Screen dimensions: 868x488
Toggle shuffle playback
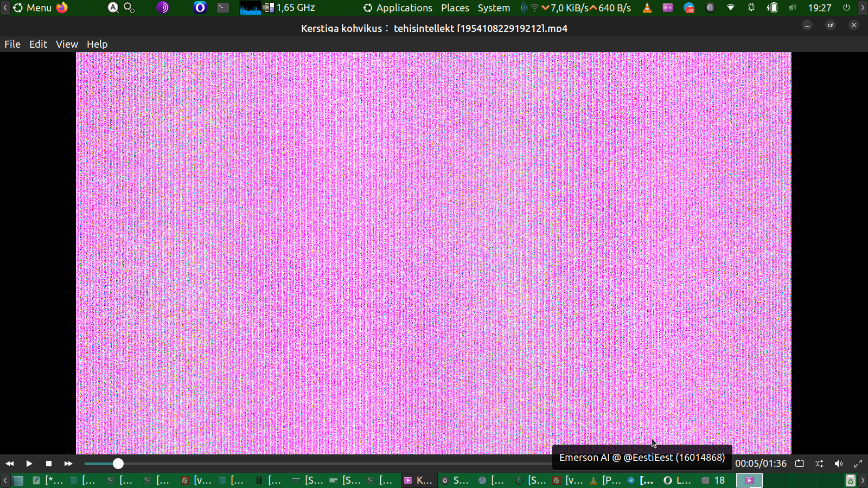pyautogui.click(x=819, y=464)
